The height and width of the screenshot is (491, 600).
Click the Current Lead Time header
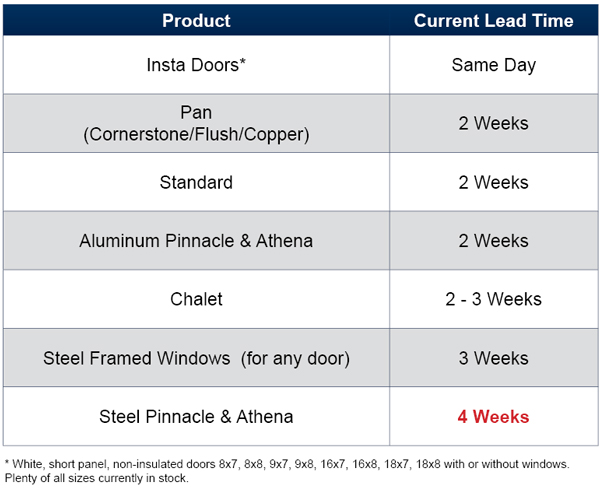(x=493, y=20)
